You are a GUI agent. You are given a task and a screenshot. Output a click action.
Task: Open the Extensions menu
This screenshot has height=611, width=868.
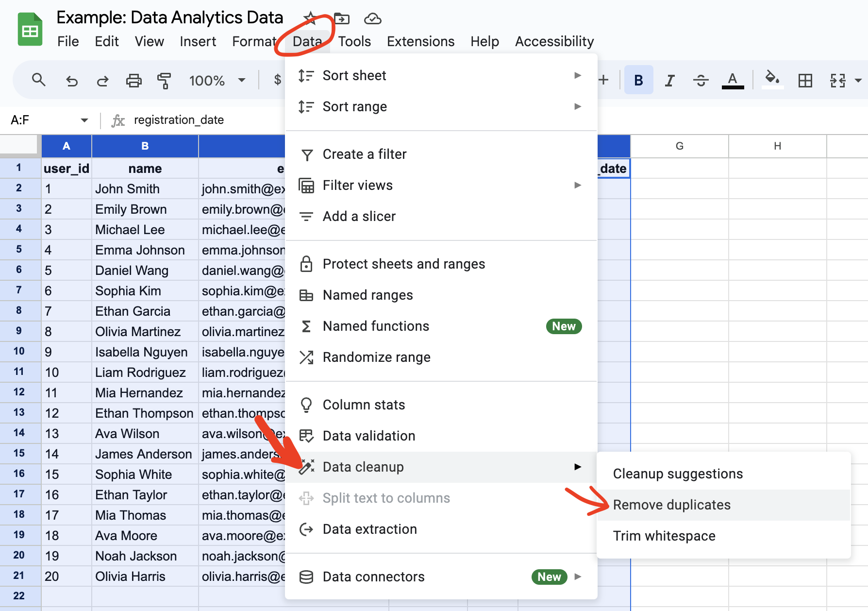coord(420,41)
